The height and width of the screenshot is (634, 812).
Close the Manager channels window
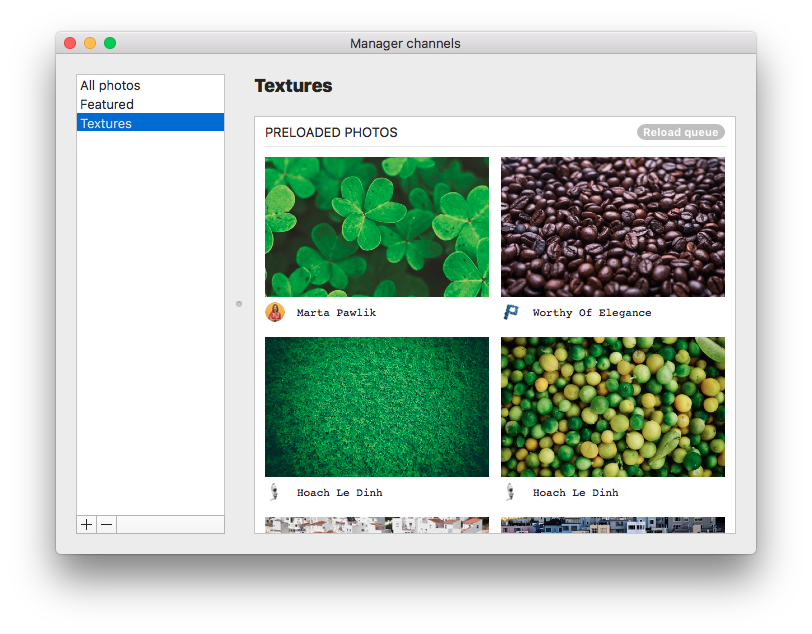click(70, 43)
